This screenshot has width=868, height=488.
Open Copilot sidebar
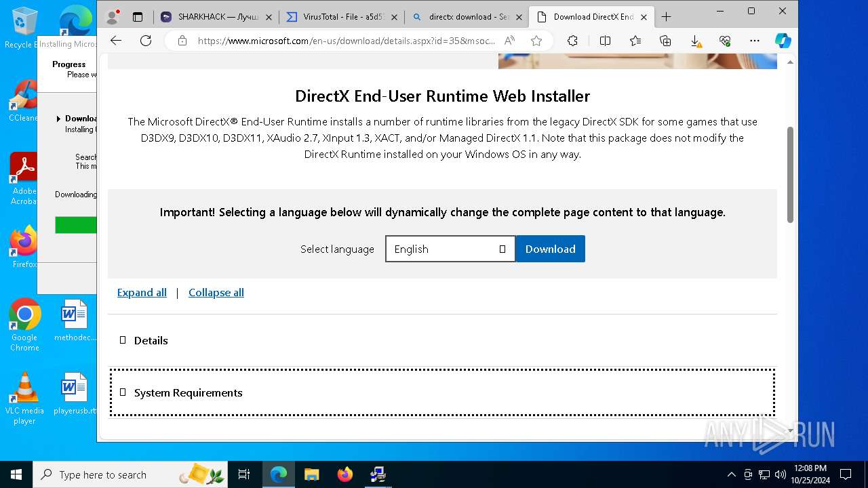pyautogui.click(x=783, y=41)
